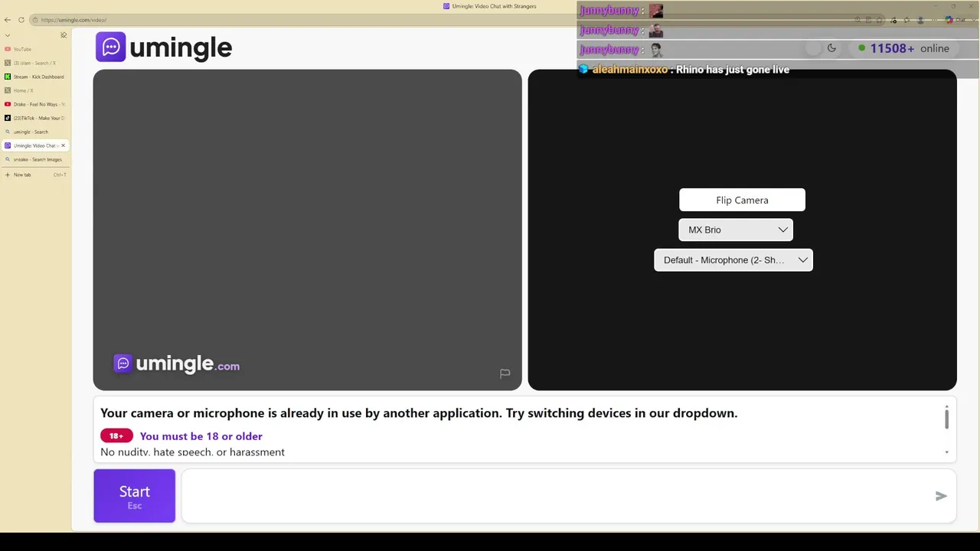
Task: Click the umingle logo in the header
Action: pyautogui.click(x=164, y=47)
